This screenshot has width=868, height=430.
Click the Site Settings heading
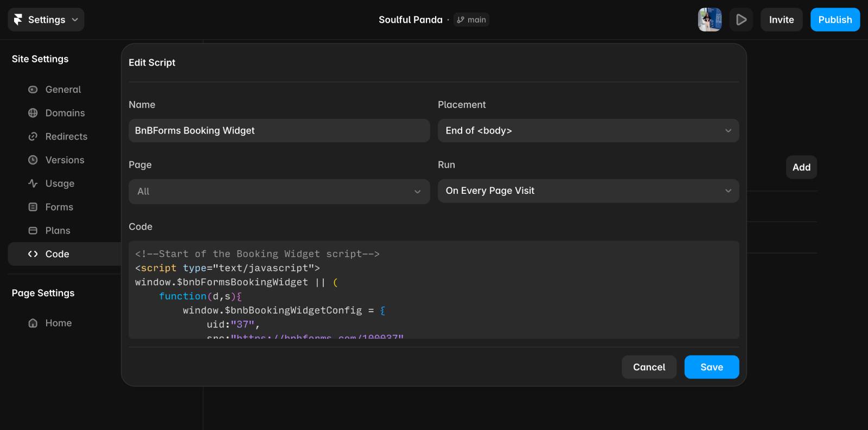pos(40,59)
